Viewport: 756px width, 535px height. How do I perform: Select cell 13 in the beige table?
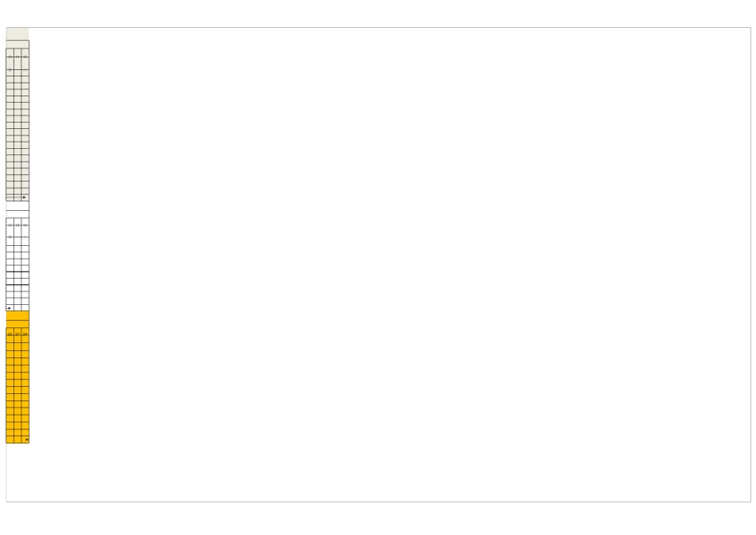10,57
